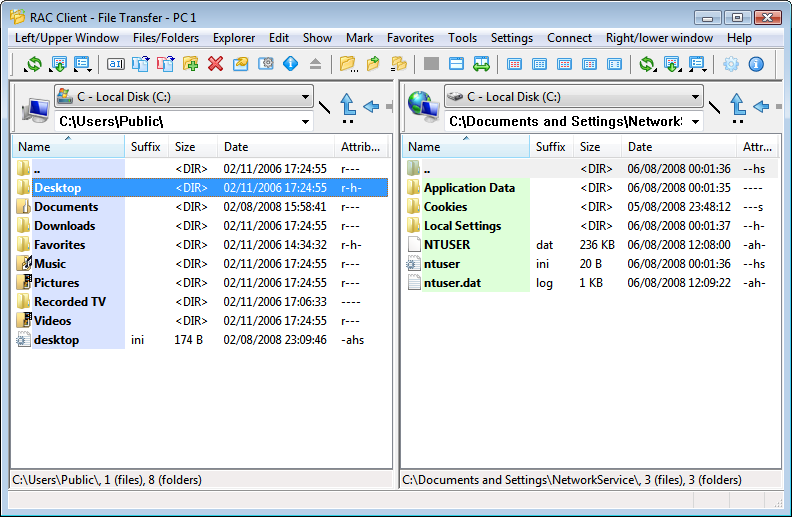
Task: Click the Rename text-field icon in toolbar
Action: [116, 64]
